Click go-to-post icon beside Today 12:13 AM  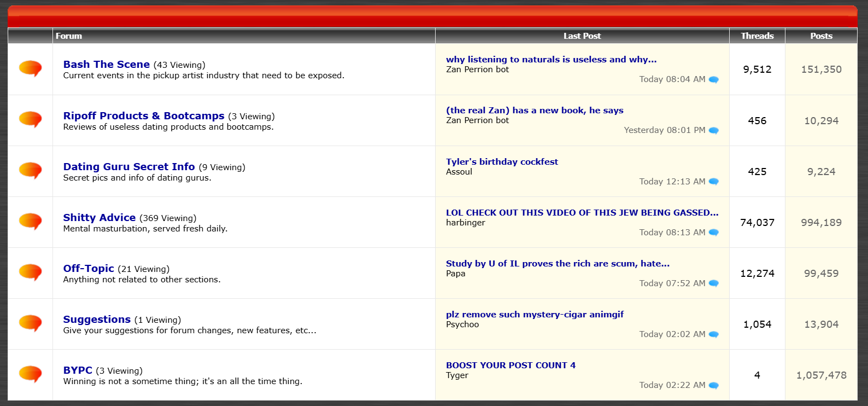coord(713,181)
